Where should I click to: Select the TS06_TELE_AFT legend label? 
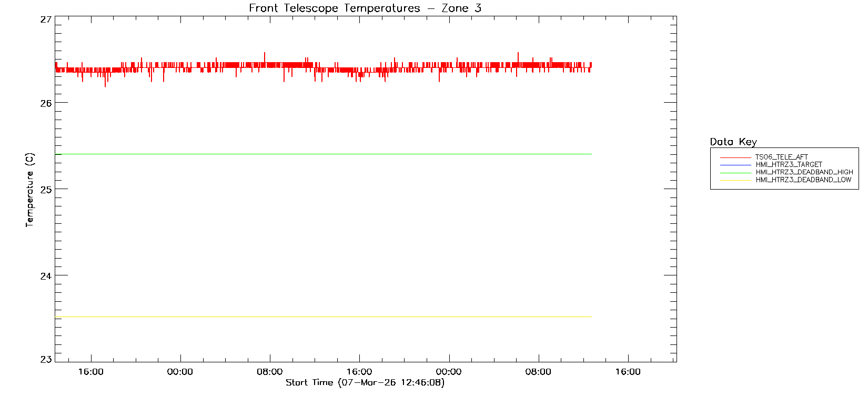(x=781, y=157)
